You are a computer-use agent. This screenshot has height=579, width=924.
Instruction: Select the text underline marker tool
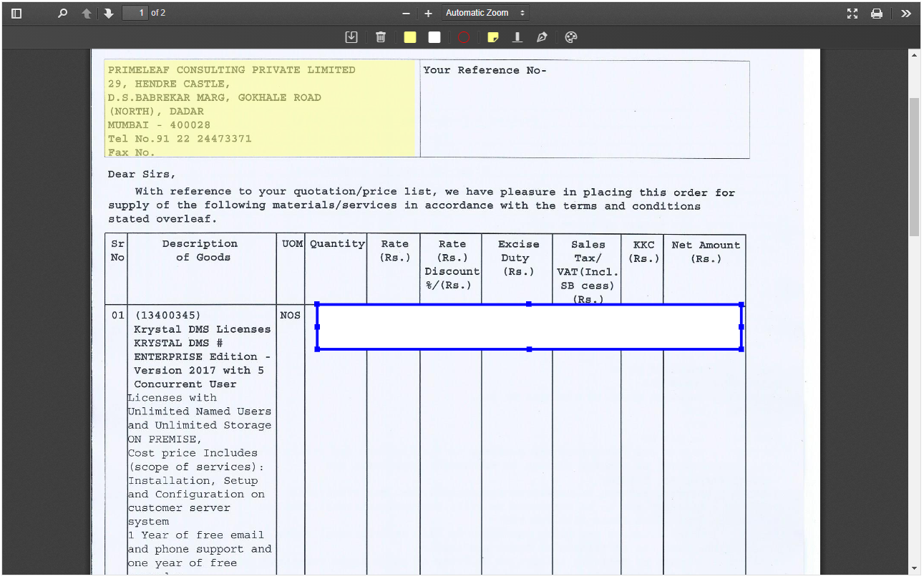517,37
